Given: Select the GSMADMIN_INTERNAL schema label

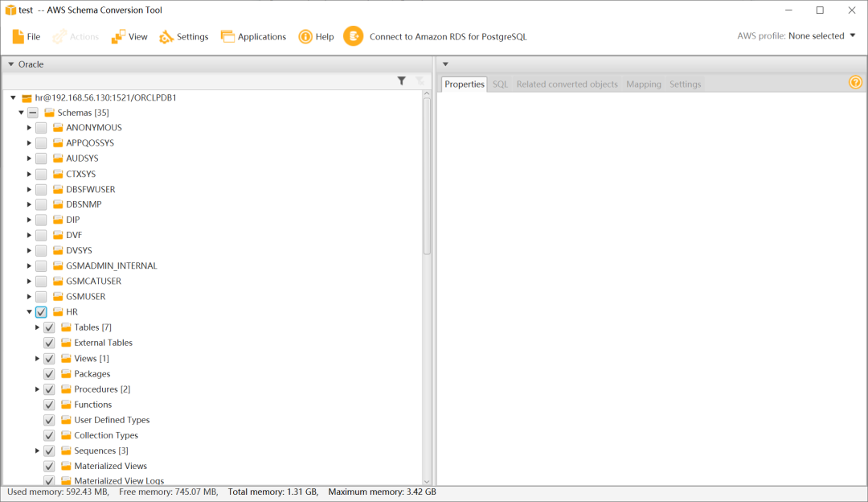Looking at the screenshot, I should 111,266.
